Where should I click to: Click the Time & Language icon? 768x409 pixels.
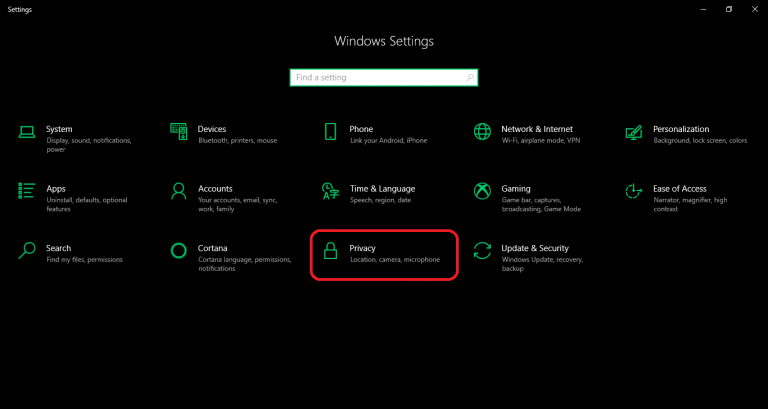point(331,191)
